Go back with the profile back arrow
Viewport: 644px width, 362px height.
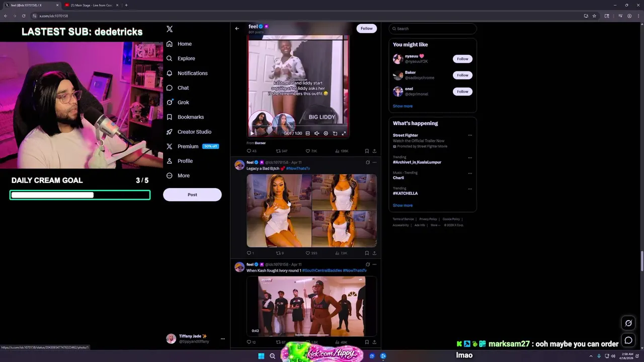237,29
